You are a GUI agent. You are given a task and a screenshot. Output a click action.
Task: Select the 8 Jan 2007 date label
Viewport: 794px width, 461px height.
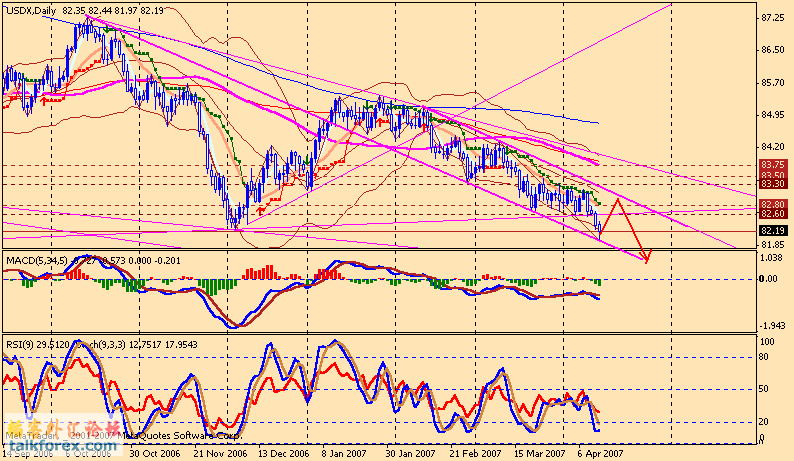(x=344, y=453)
